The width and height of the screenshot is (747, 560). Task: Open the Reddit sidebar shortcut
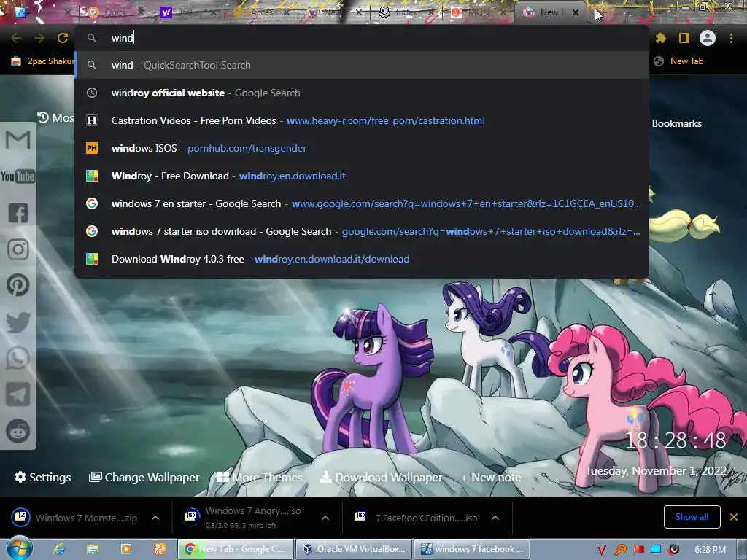tap(18, 431)
